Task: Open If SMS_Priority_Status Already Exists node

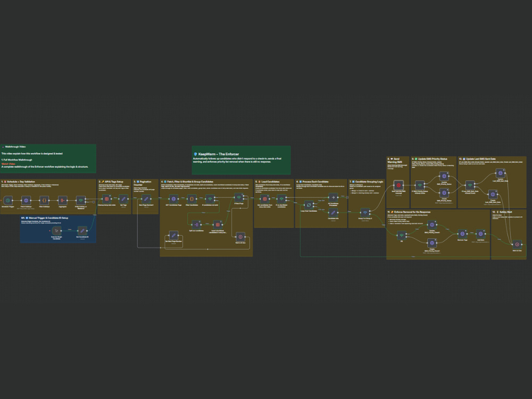Action: click(x=420, y=185)
